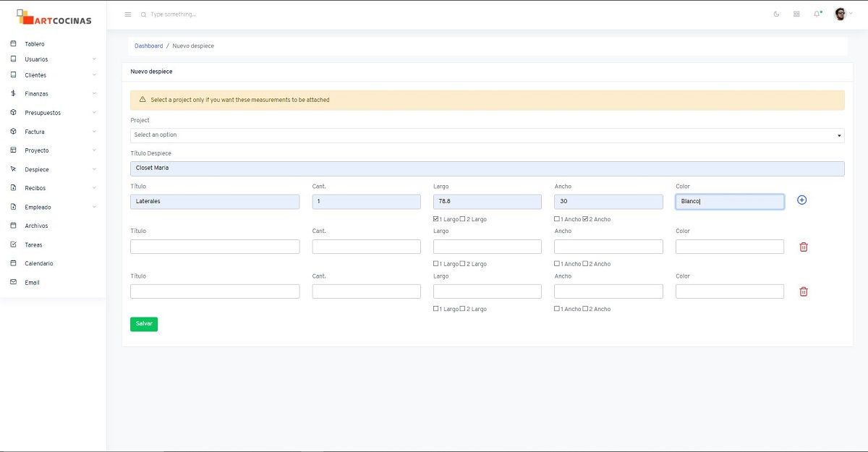The image size is (868, 452).
Task: Click the ARTCOCINAS logo
Action: point(54,17)
